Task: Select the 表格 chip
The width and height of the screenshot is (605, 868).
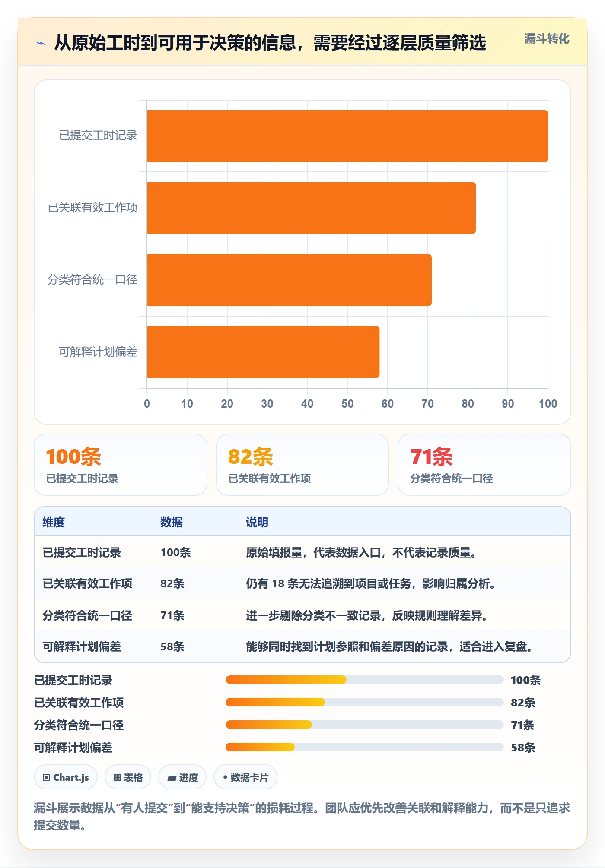Action: point(128,777)
